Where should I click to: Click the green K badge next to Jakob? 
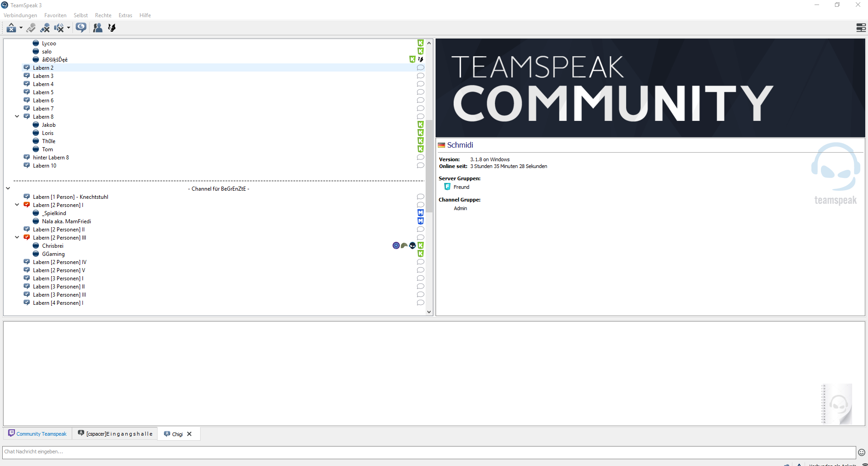point(421,125)
